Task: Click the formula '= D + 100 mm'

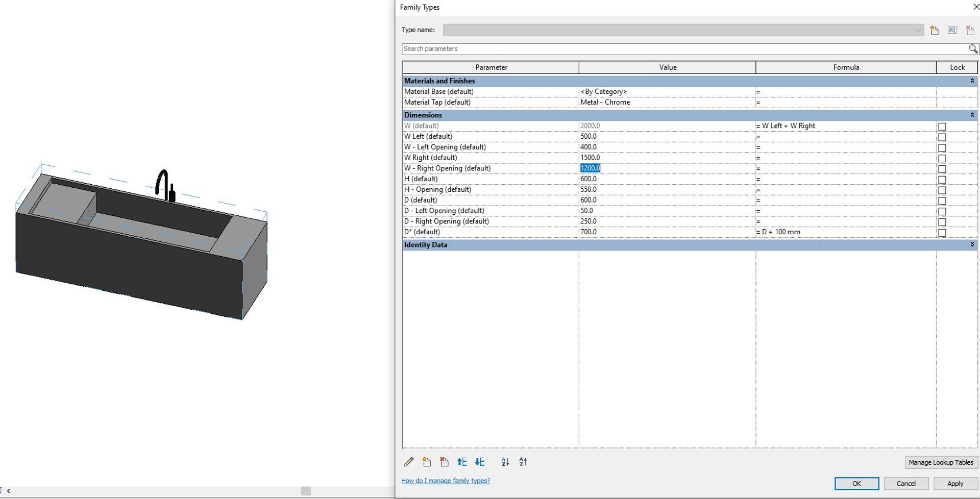Action: pos(778,232)
